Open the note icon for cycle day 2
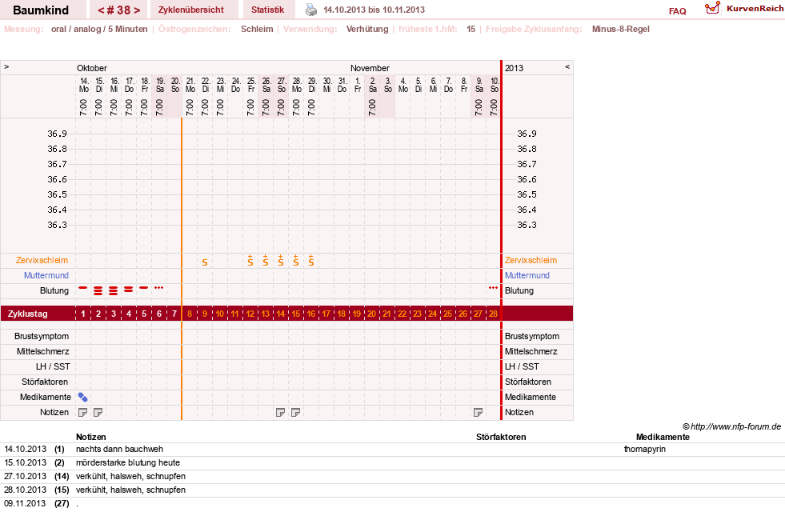Screen dimensions: 785x532 coord(98,412)
